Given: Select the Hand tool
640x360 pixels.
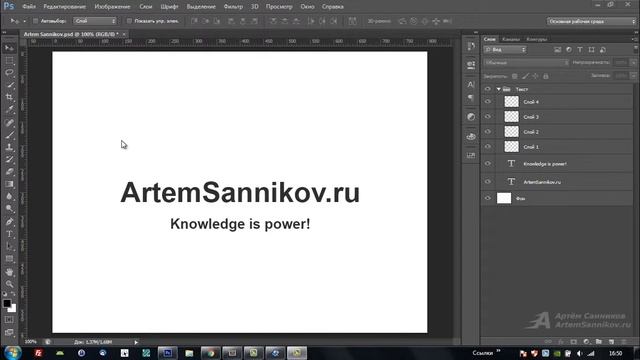Looking at the screenshot, I should pyautogui.click(x=9, y=272).
